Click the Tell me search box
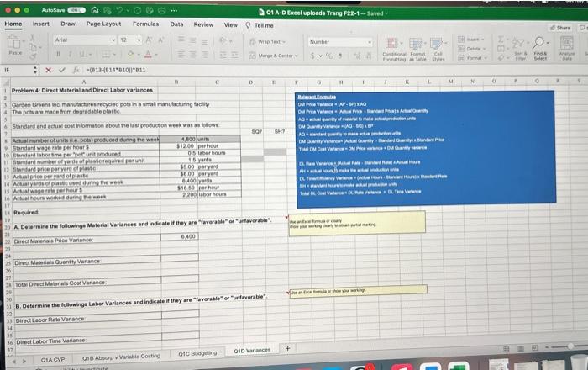Image resolution: width=588 pixels, height=370 pixels. click(260, 25)
